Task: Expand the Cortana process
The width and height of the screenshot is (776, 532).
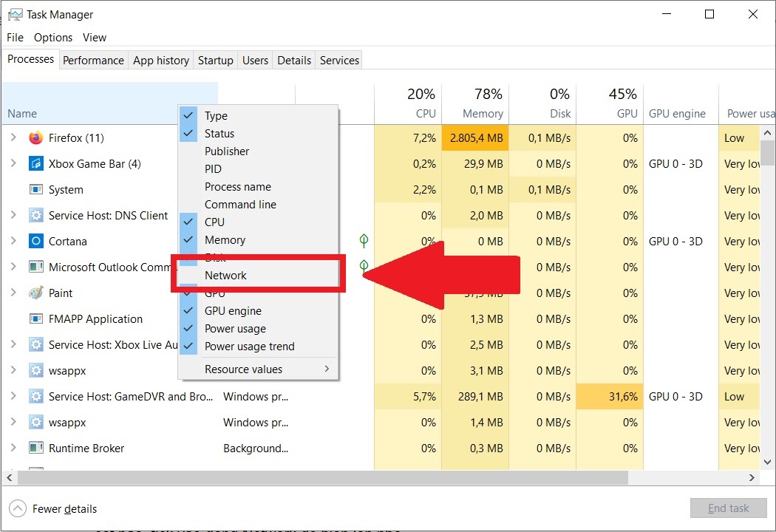Action: tap(13, 241)
